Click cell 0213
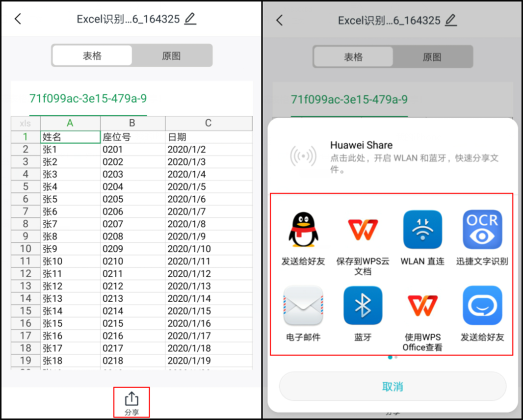Image resolution: width=523 pixels, height=420 pixels. coord(132,299)
